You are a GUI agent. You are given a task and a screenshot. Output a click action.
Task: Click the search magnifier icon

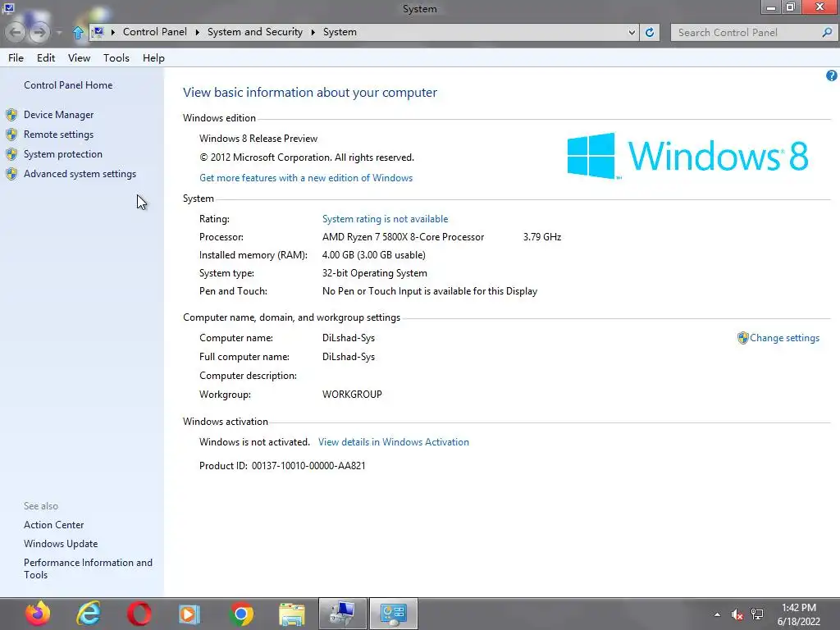pos(827,32)
